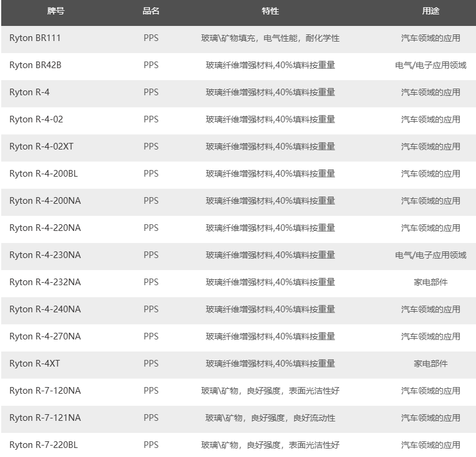Click the 特性 column header

tap(271, 11)
